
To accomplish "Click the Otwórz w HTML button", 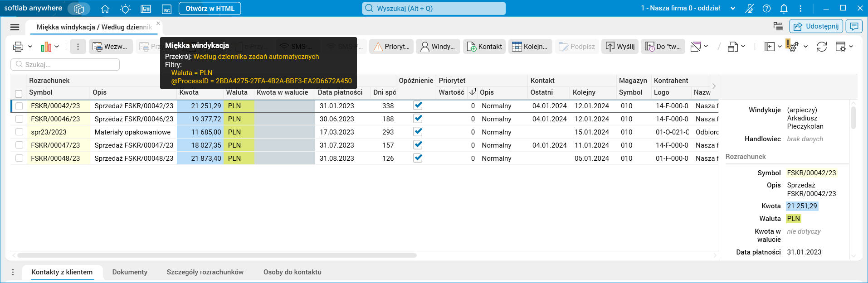I will tap(210, 9).
